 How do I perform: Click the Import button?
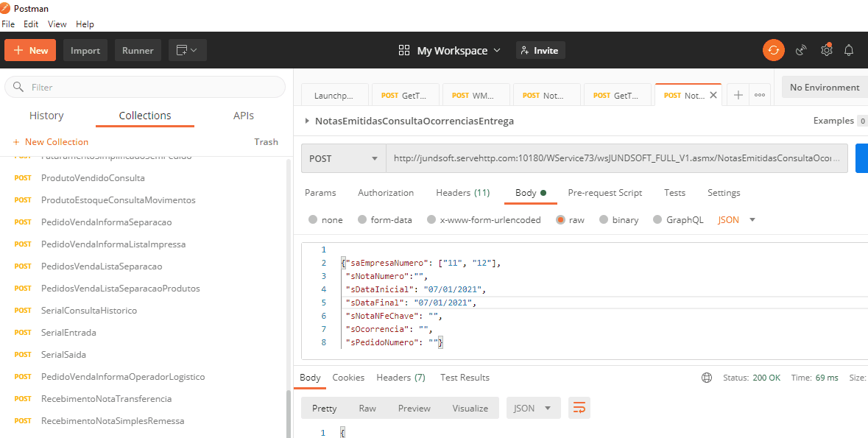[x=85, y=50]
